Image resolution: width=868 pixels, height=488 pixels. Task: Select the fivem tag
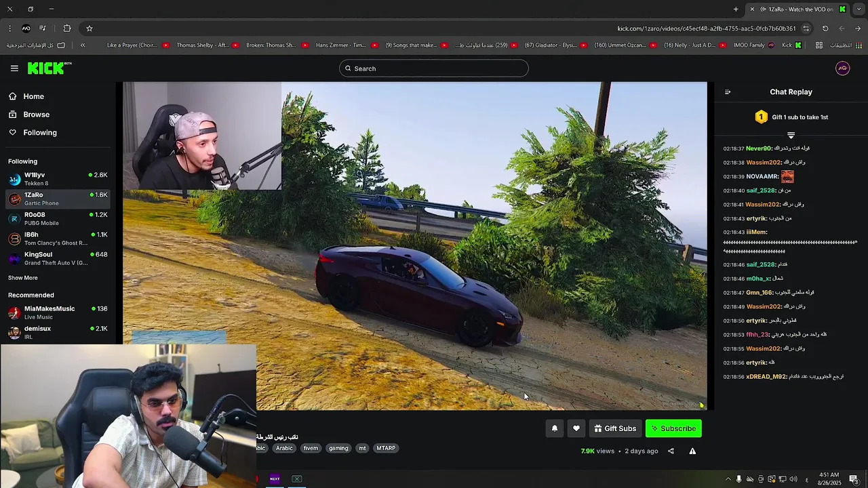point(311,448)
